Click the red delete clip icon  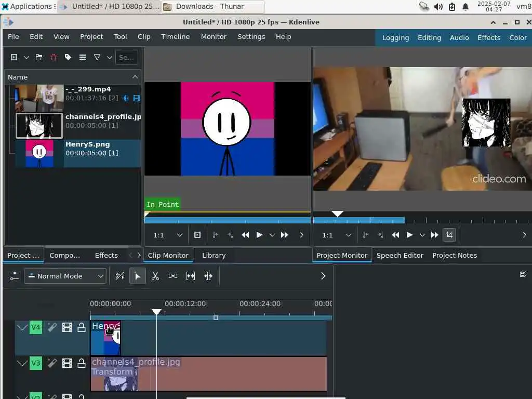[x=54, y=57]
